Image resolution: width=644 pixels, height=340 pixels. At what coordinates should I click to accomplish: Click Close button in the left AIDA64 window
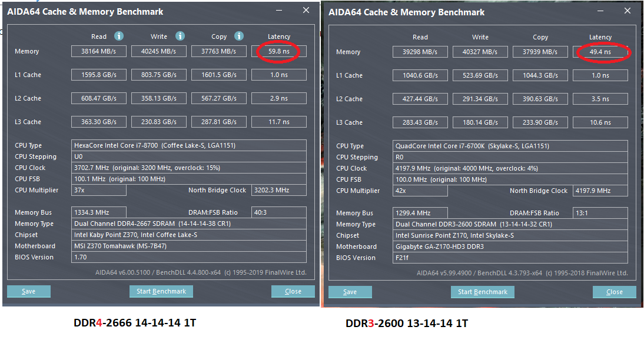tap(293, 291)
